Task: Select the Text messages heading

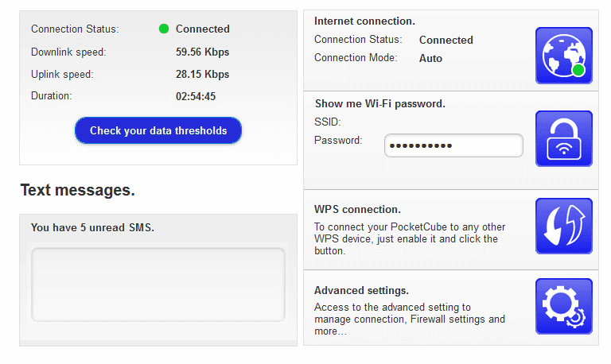Action: pos(77,190)
